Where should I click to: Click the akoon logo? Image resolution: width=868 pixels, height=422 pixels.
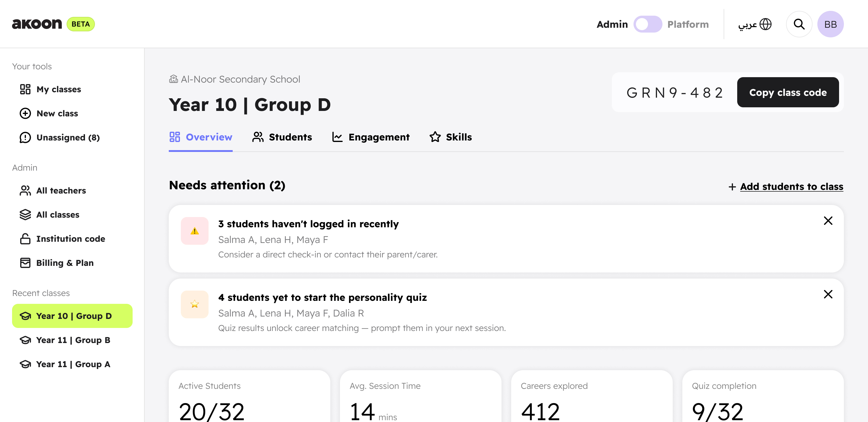37,24
